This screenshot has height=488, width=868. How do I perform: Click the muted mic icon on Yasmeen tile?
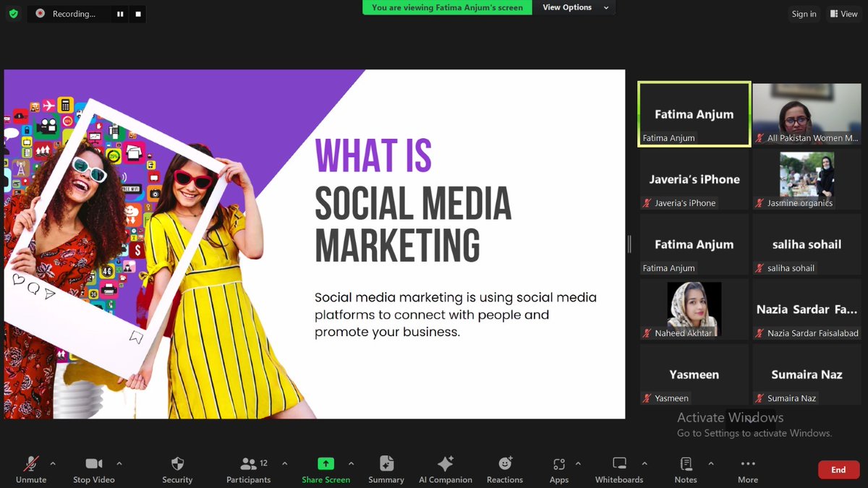tap(647, 398)
